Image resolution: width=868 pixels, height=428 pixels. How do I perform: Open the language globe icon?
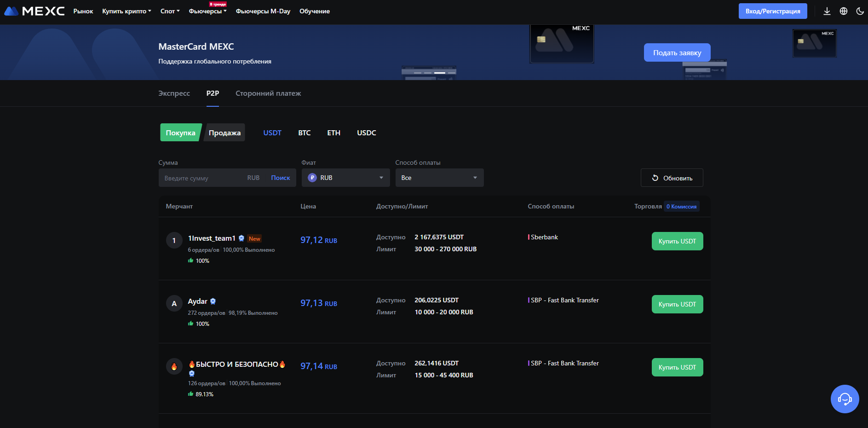[x=844, y=11]
